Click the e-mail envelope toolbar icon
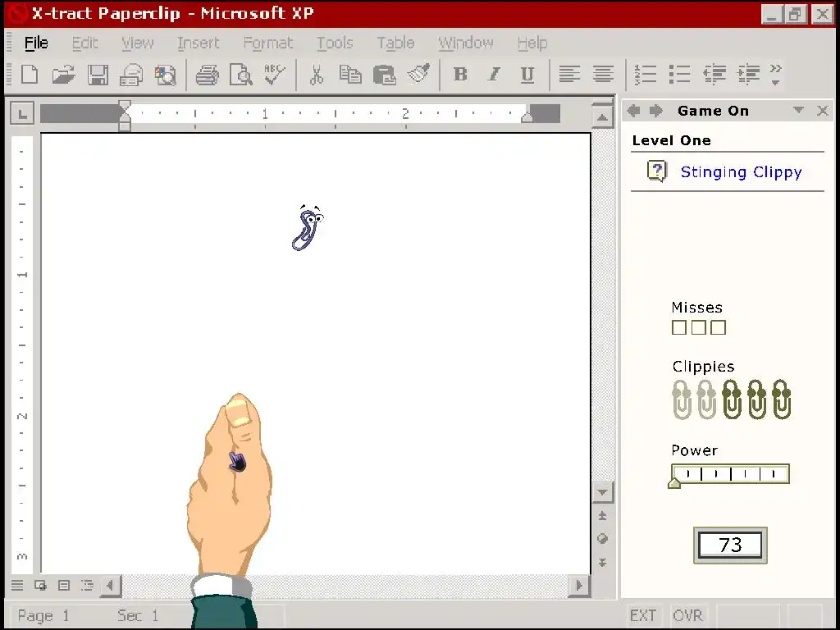The image size is (840, 630). pos(131,75)
